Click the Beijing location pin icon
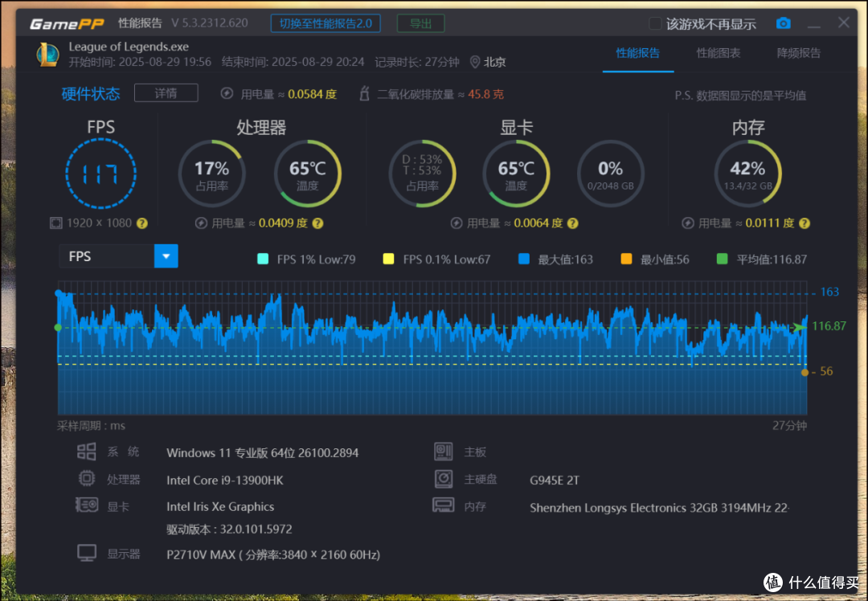The height and width of the screenshot is (601, 868). click(474, 62)
